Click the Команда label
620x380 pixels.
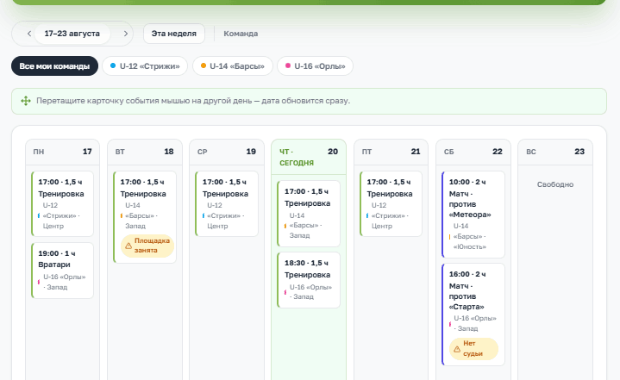click(x=241, y=34)
